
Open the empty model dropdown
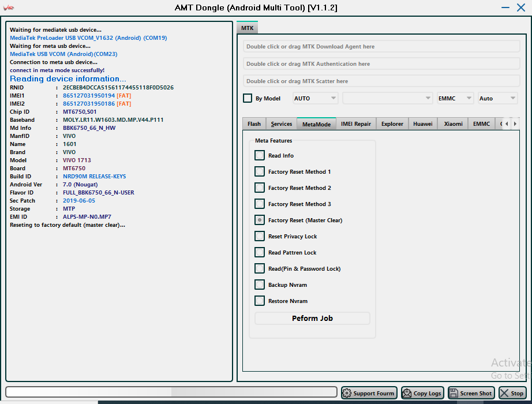point(388,99)
